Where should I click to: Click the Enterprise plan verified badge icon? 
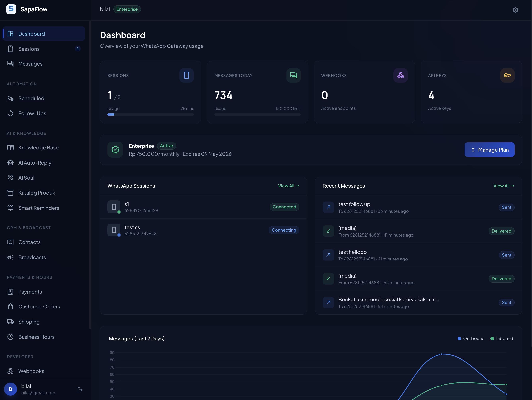(115, 150)
